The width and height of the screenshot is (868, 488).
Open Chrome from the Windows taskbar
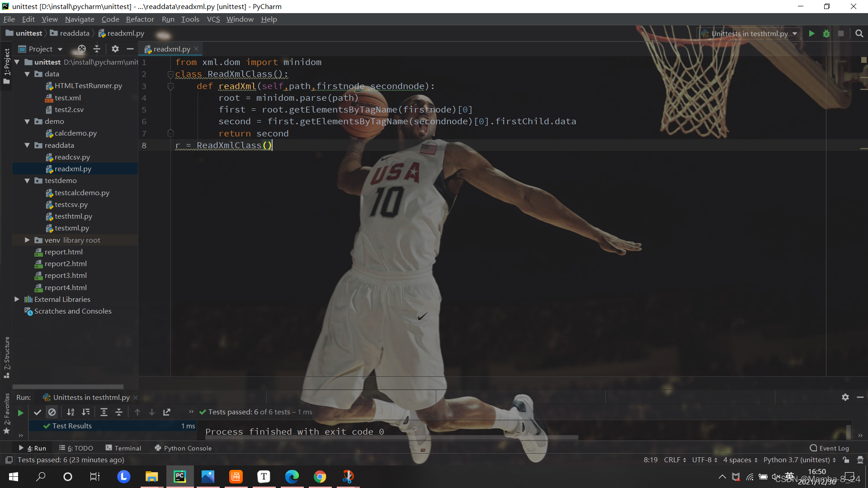point(320,477)
